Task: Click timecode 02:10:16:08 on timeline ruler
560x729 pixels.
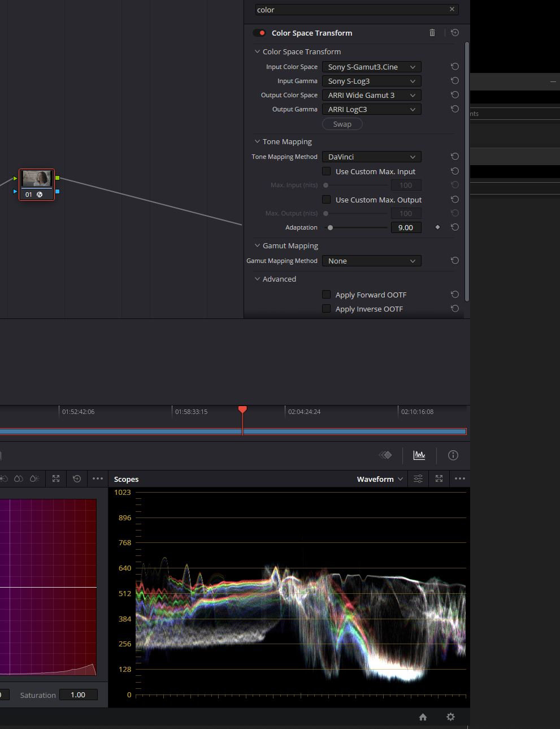Action: [x=418, y=412]
